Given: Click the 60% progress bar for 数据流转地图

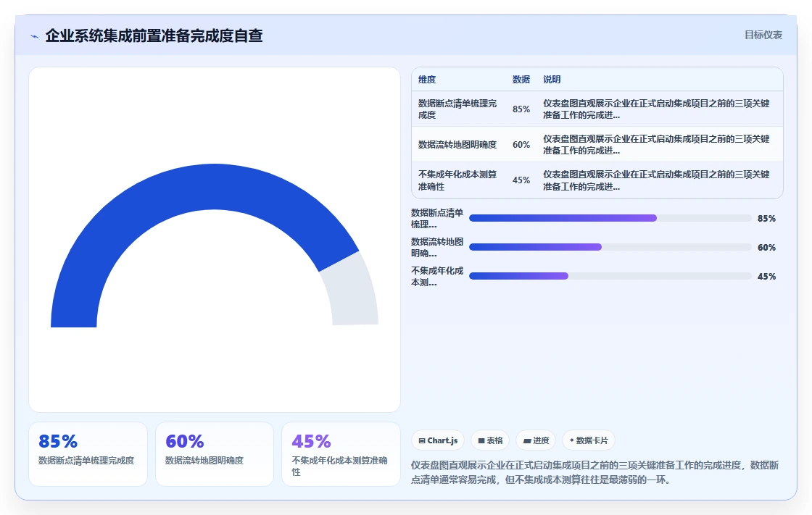Looking at the screenshot, I should [x=610, y=248].
